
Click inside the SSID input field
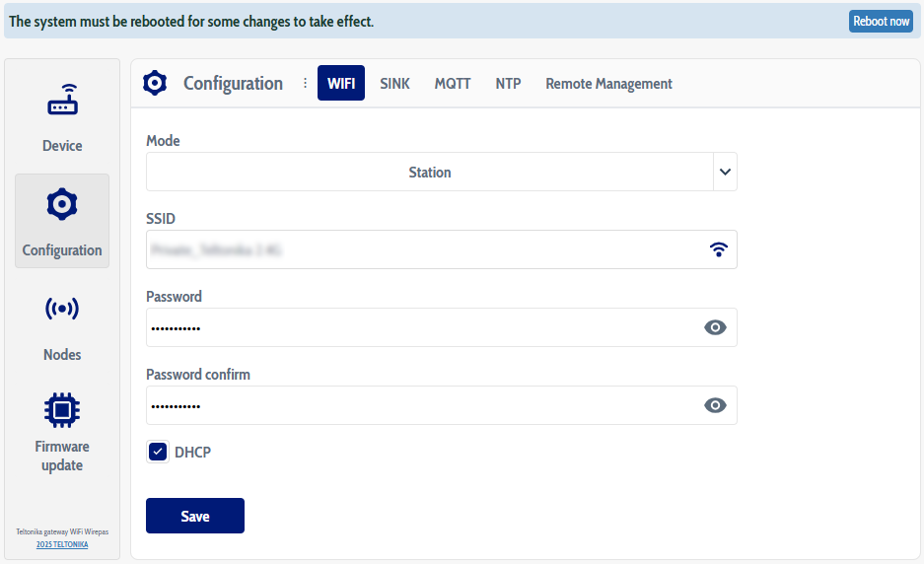424,249
